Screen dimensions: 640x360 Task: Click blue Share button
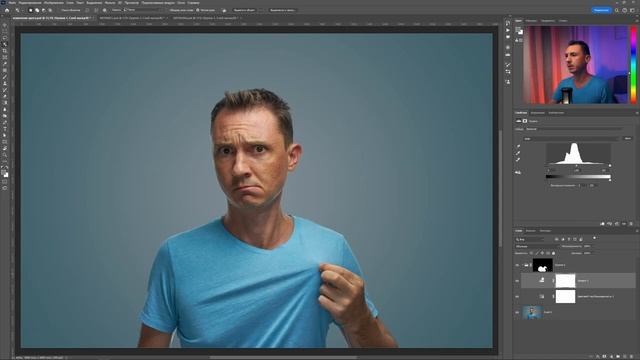click(601, 10)
